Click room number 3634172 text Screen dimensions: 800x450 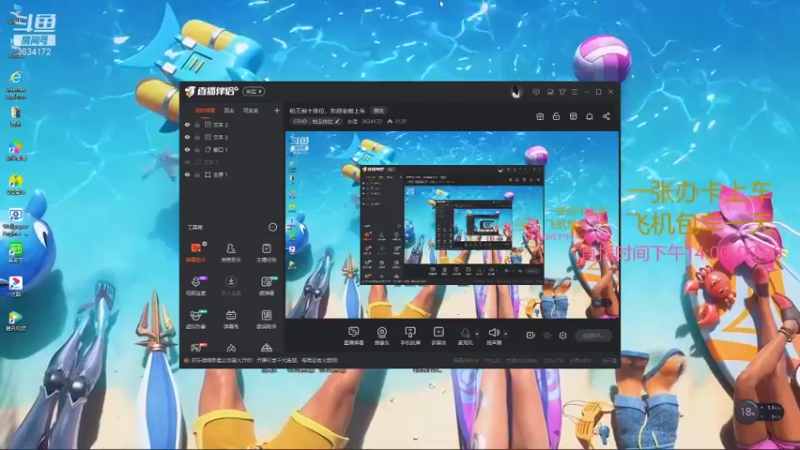372,121
